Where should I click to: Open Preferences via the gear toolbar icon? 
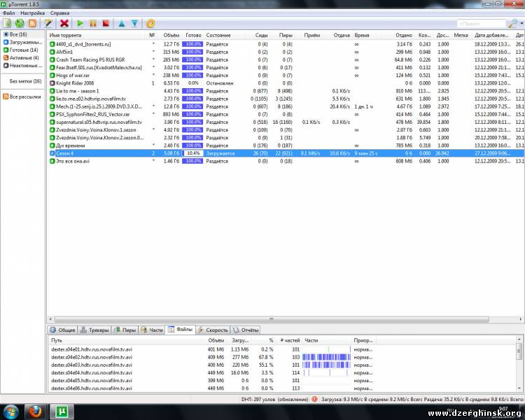coord(150,23)
